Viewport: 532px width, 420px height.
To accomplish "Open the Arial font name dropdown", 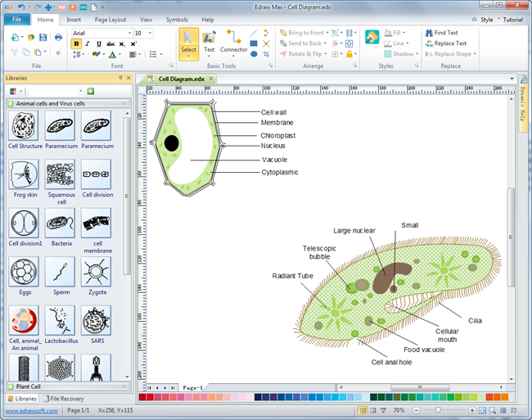I will (x=128, y=33).
